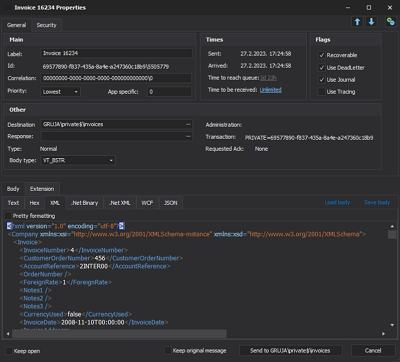This screenshot has width=400, height=362.
Task: Click into the Label text field
Action: click(116, 53)
